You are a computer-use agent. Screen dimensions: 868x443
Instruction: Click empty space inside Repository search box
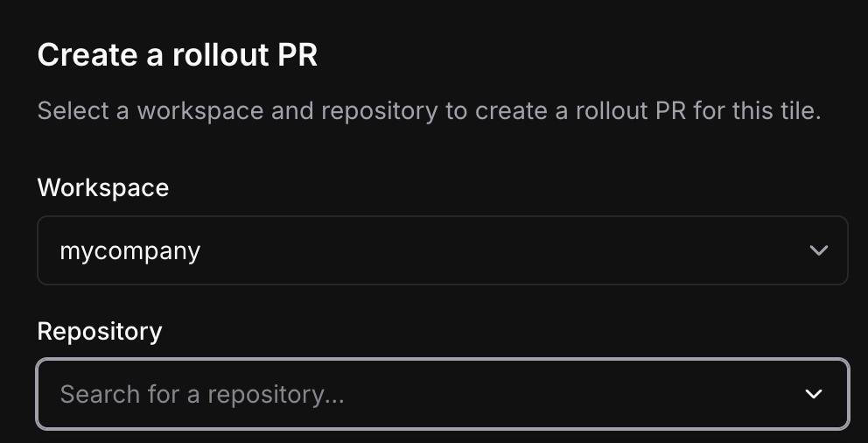[569, 394]
